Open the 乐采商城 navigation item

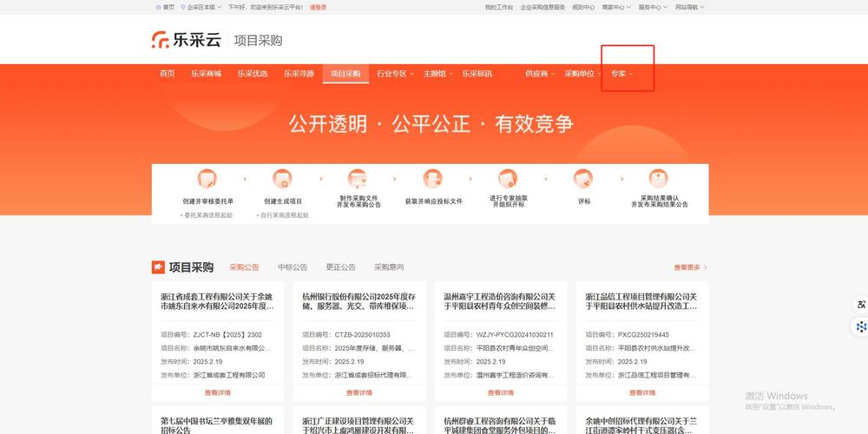(207, 74)
